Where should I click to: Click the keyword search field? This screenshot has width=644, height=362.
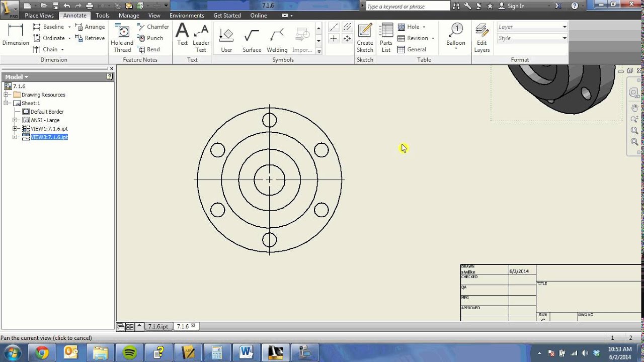coord(408,7)
